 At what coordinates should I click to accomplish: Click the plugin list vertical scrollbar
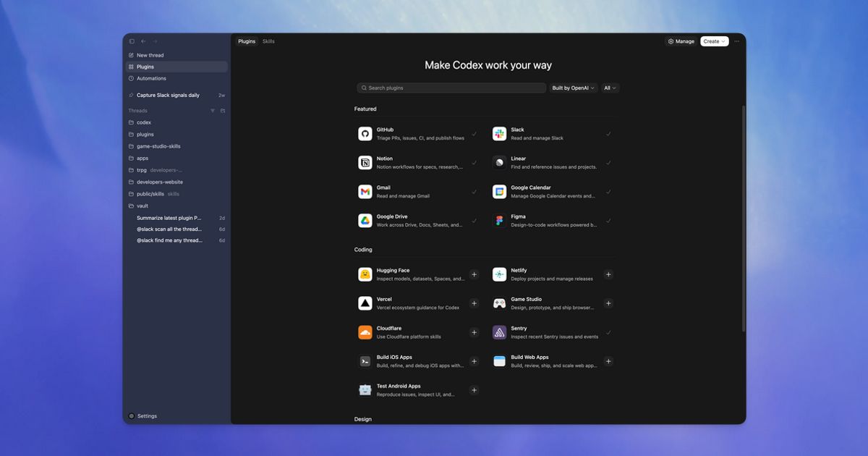click(x=743, y=217)
